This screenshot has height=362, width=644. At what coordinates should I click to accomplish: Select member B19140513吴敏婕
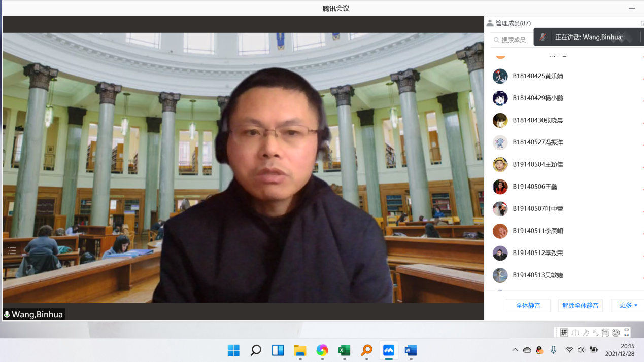tap(537, 275)
